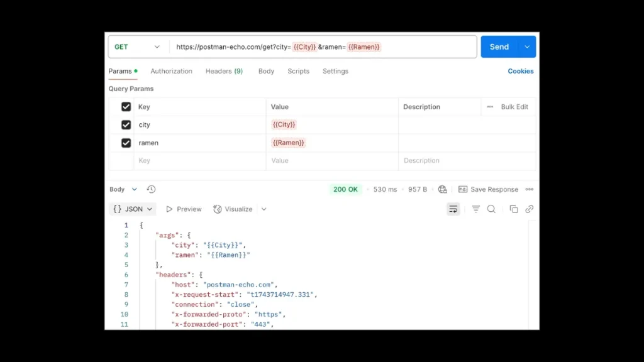Click the link icon in the response toolbar

pyautogui.click(x=529, y=209)
